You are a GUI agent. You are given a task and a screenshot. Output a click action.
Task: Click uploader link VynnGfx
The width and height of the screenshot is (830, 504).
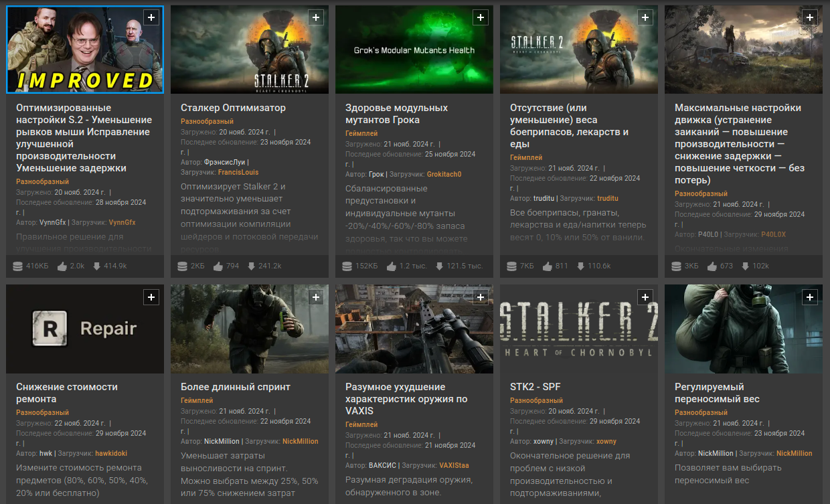point(122,222)
